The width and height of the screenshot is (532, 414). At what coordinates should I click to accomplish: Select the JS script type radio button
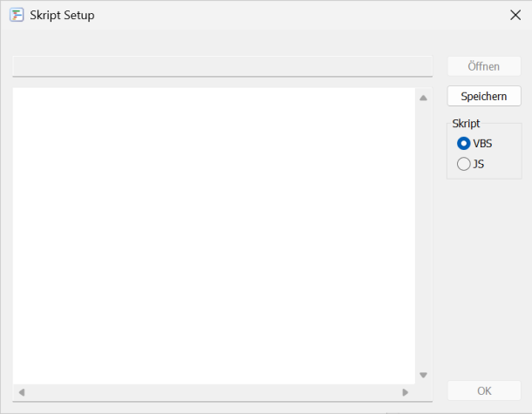[463, 163]
